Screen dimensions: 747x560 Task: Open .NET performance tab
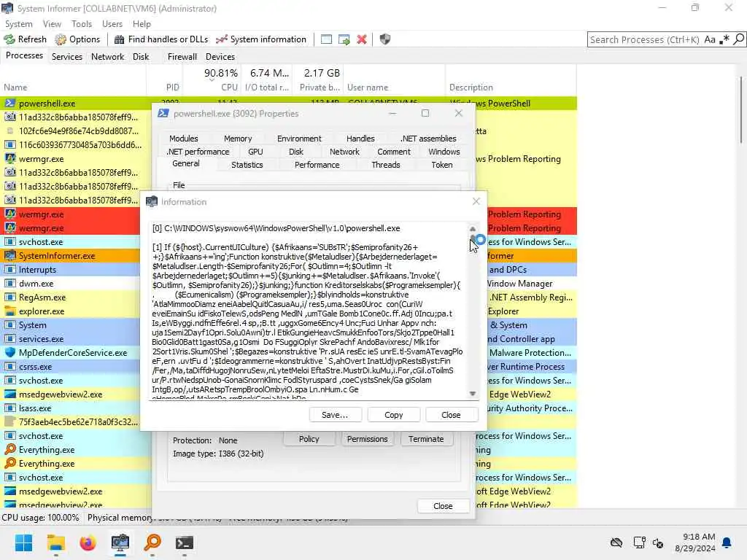(198, 152)
